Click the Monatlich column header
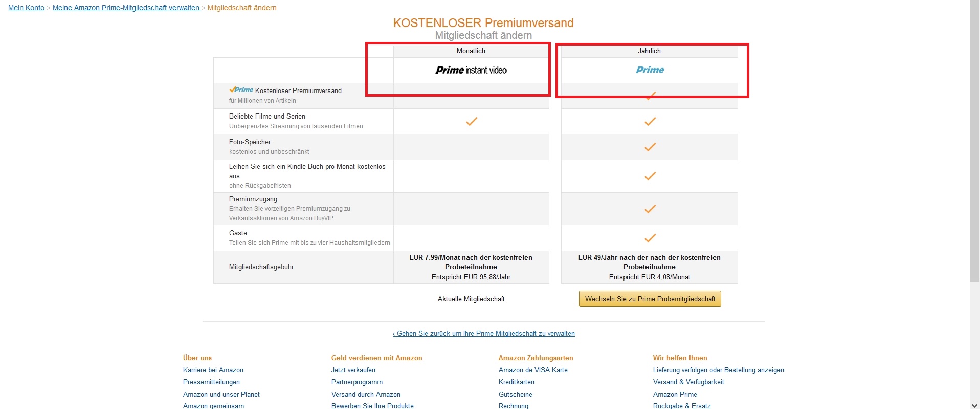Screen dimensions: 980x409 point(471,51)
